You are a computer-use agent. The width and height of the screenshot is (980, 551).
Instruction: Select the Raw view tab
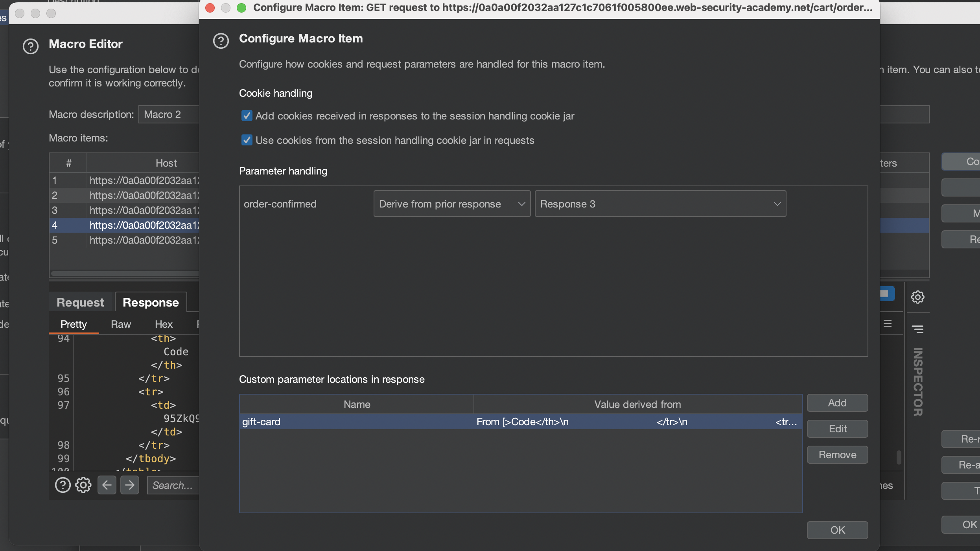pos(120,324)
